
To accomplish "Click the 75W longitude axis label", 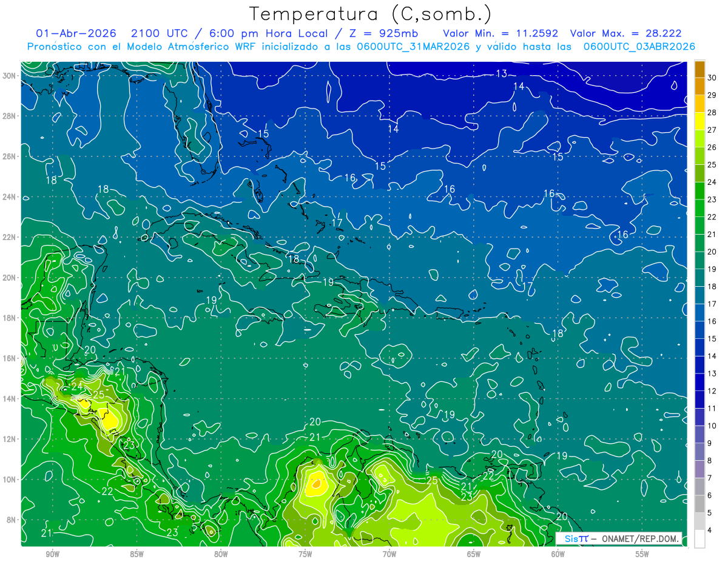I will pyautogui.click(x=305, y=554).
